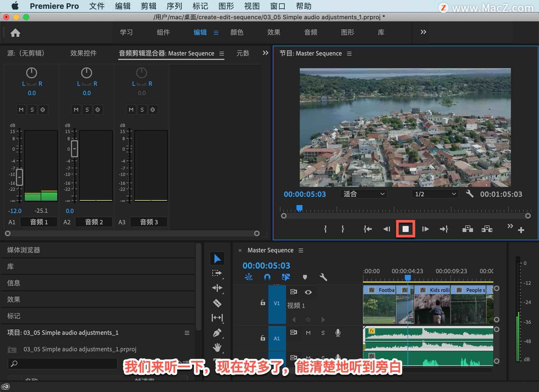
Task: Click the Add Marker icon above the timeline
Action: coord(305,277)
